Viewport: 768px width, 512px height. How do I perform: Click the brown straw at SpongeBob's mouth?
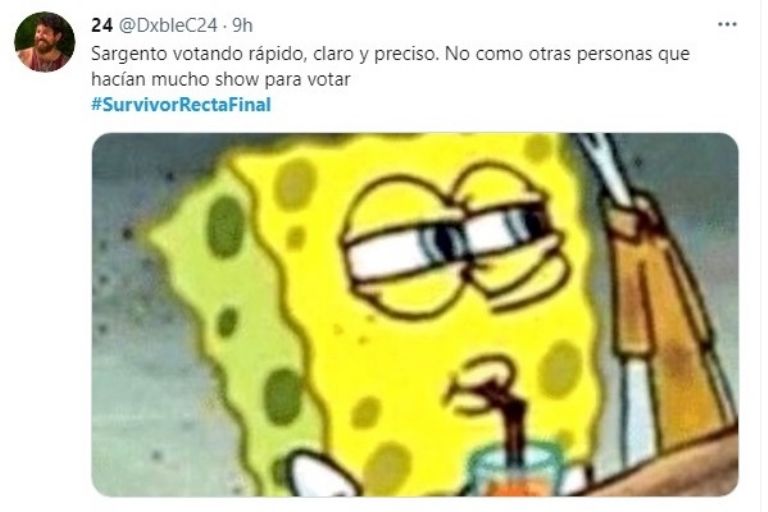(509, 421)
